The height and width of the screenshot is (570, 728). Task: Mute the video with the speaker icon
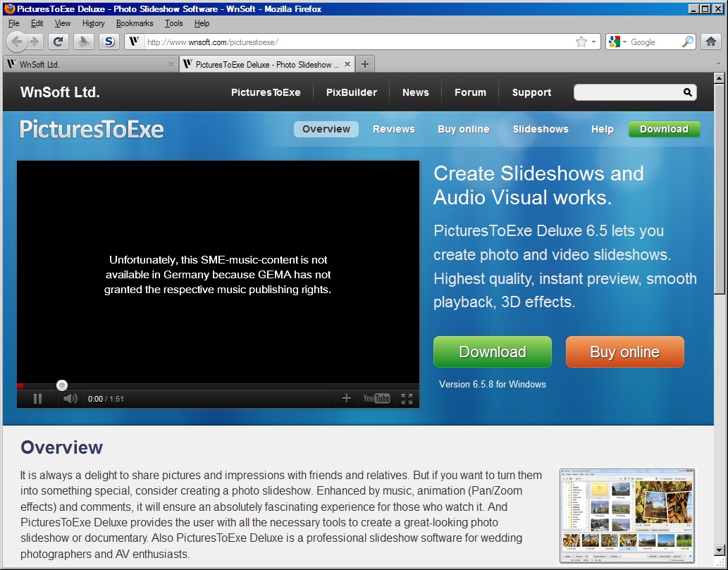(70, 399)
